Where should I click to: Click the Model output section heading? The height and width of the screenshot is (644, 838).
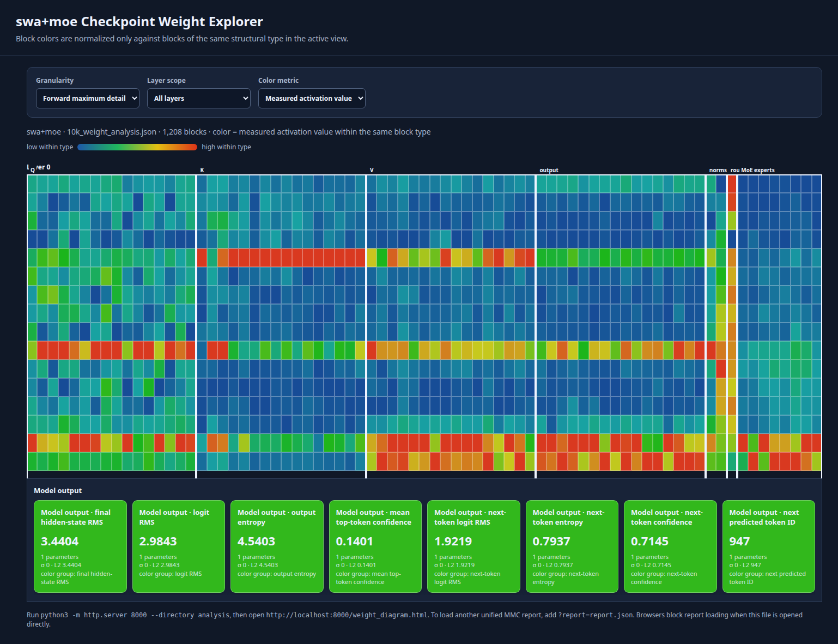[x=58, y=491]
